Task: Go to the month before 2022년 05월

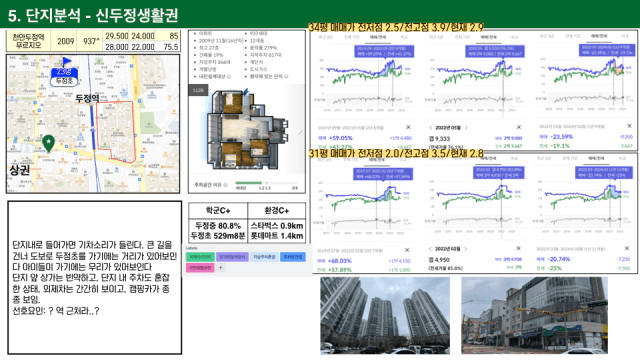Action: tap(430, 128)
